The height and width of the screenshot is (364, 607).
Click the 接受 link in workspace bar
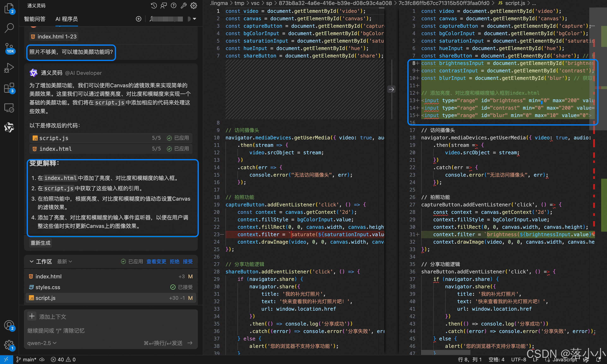click(x=188, y=261)
